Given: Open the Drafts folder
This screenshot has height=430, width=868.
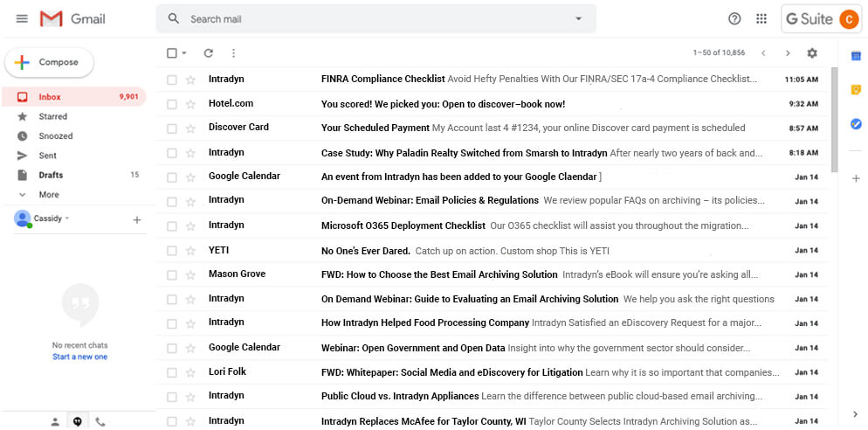Looking at the screenshot, I should coord(73,175).
